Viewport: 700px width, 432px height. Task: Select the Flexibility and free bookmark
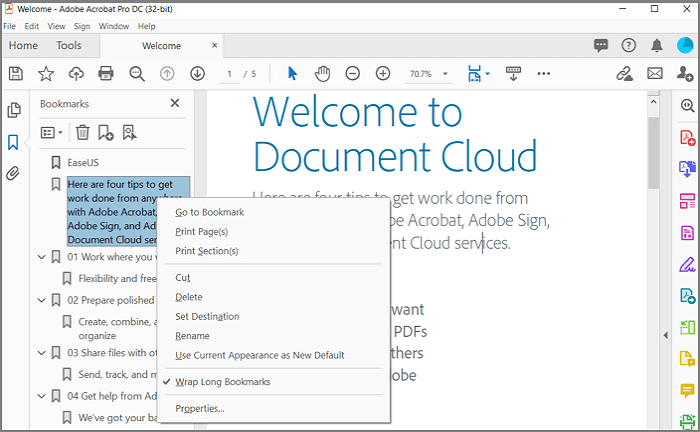[117, 278]
